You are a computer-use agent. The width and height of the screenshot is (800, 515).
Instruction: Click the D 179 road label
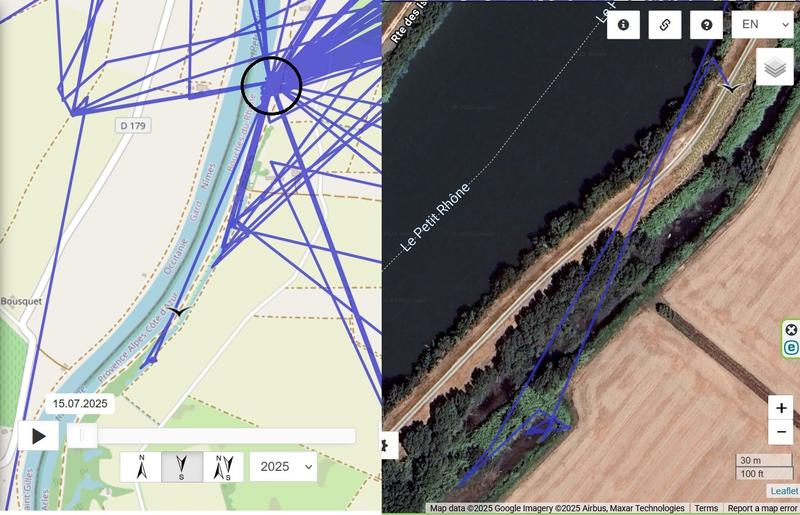pos(133,126)
